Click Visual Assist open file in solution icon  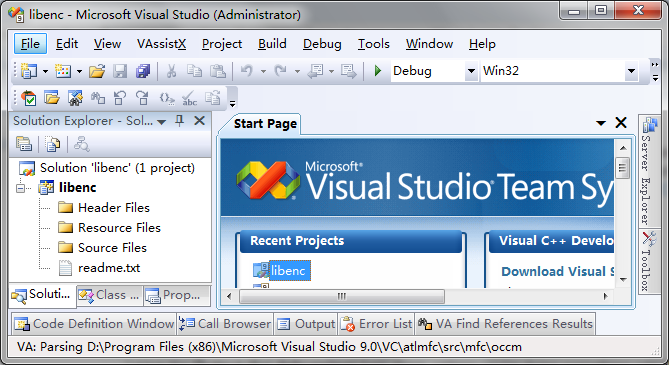pos(52,98)
